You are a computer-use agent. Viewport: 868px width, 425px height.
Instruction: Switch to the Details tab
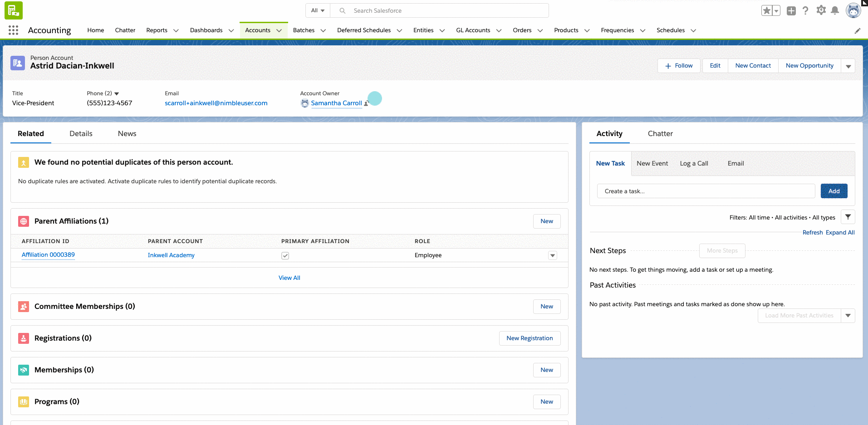(x=81, y=134)
